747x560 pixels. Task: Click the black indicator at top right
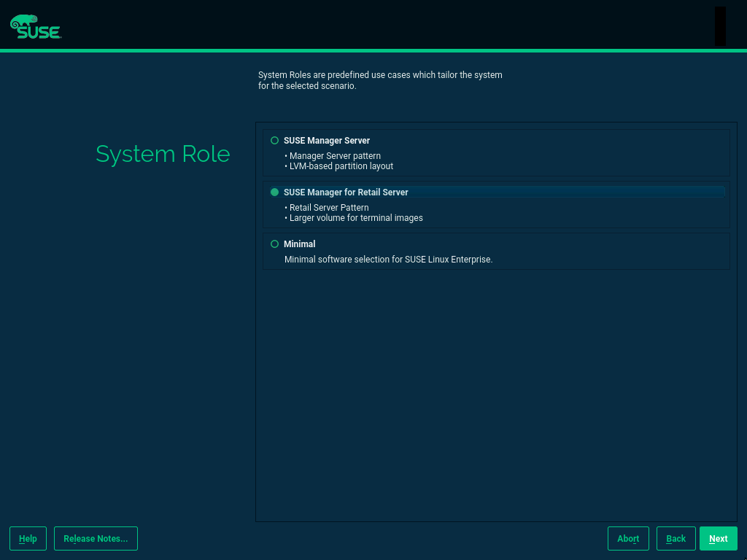click(x=721, y=26)
